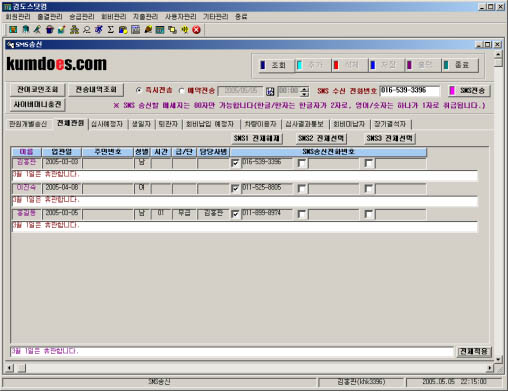Click the colored shapes toolbar icon
The height and width of the screenshot is (392, 508).
[123, 30]
